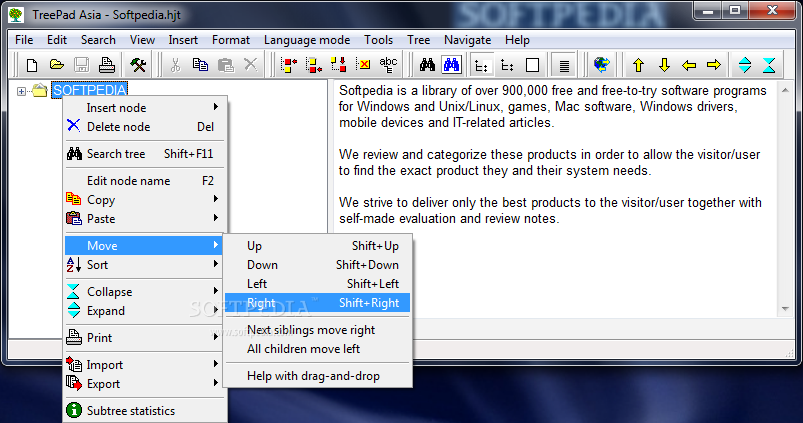This screenshot has width=803, height=423.
Task: Toggle the text lines view icon
Action: [564, 65]
